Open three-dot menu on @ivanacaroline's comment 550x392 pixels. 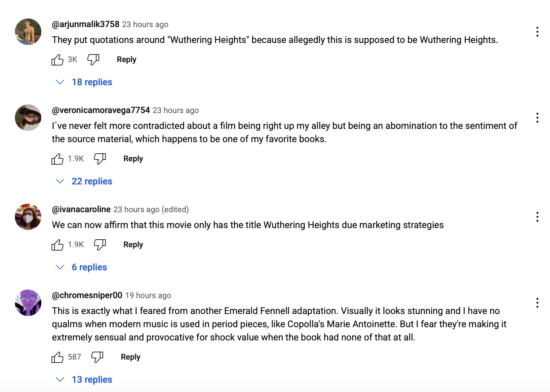coord(537,217)
